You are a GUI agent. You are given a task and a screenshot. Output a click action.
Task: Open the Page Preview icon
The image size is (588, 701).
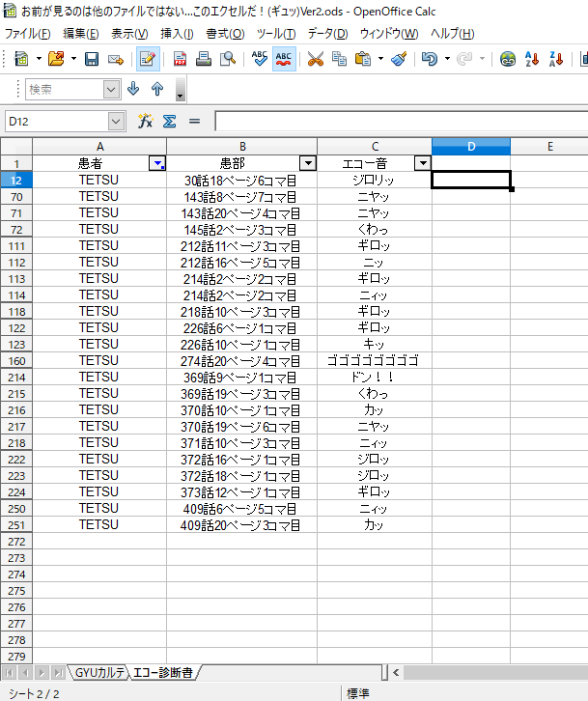pyautogui.click(x=228, y=59)
